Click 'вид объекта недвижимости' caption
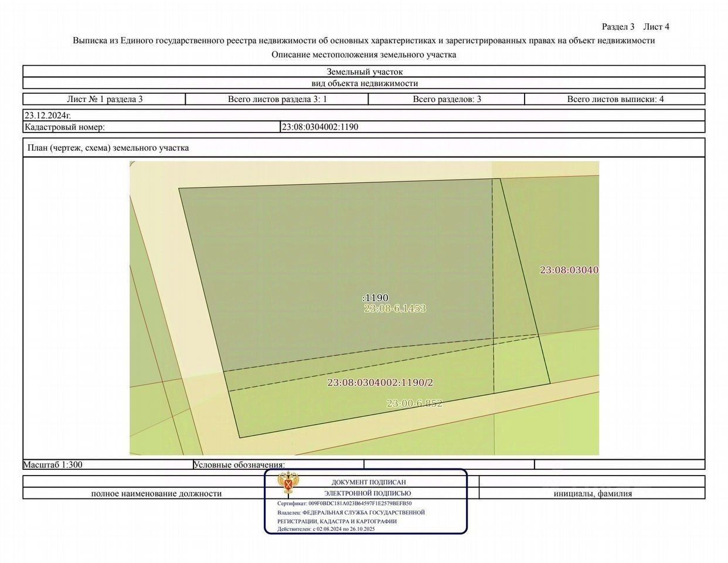 point(364,83)
